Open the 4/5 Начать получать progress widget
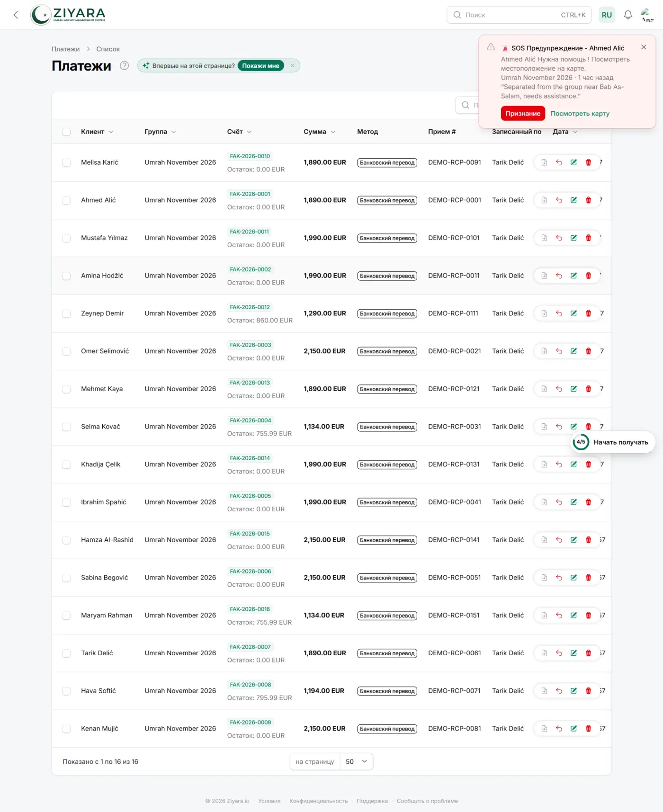The width and height of the screenshot is (663, 812). tap(613, 442)
